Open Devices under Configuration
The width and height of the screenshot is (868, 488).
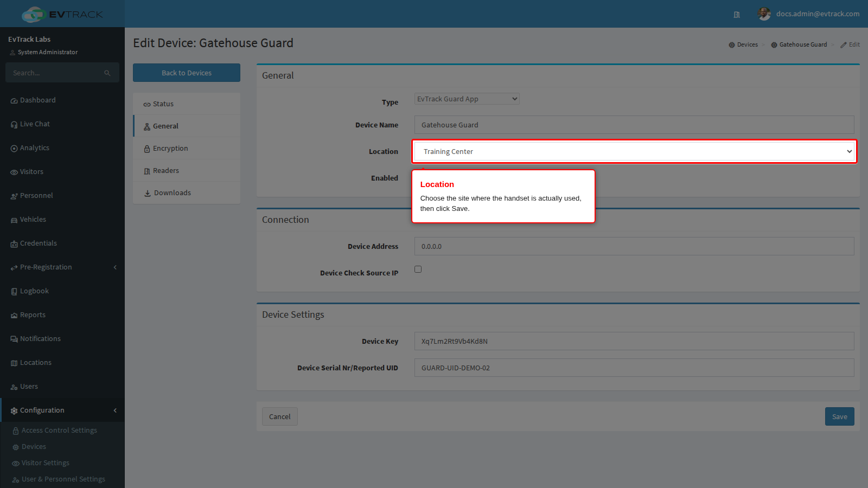pyautogui.click(x=62, y=447)
